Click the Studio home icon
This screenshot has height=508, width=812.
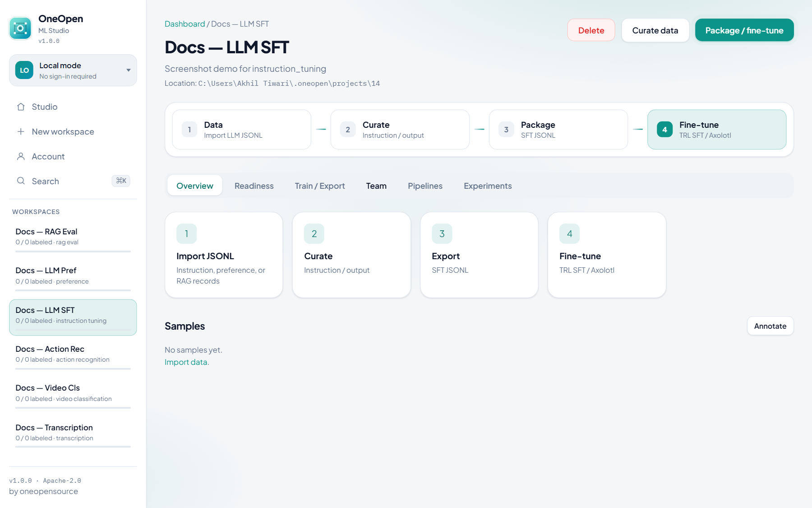(x=21, y=107)
